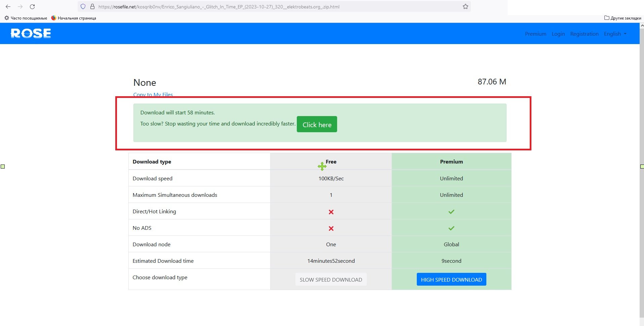The width and height of the screenshot is (644, 326).
Task: Click the Registration link
Action: tap(584, 34)
